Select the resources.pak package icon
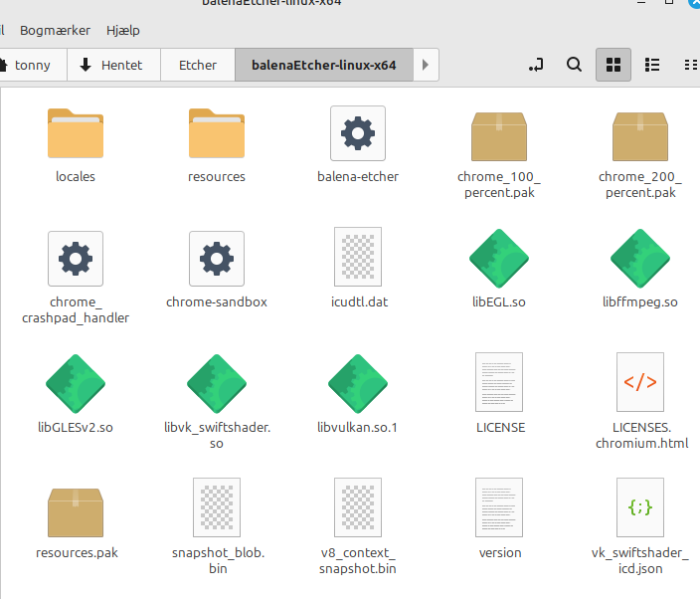Viewport: 700px width, 599px height. click(76, 511)
